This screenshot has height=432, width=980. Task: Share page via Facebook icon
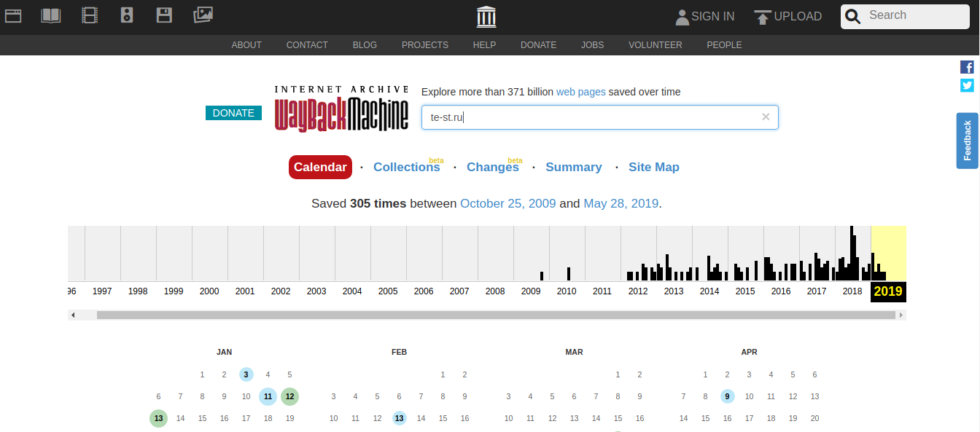(967, 67)
